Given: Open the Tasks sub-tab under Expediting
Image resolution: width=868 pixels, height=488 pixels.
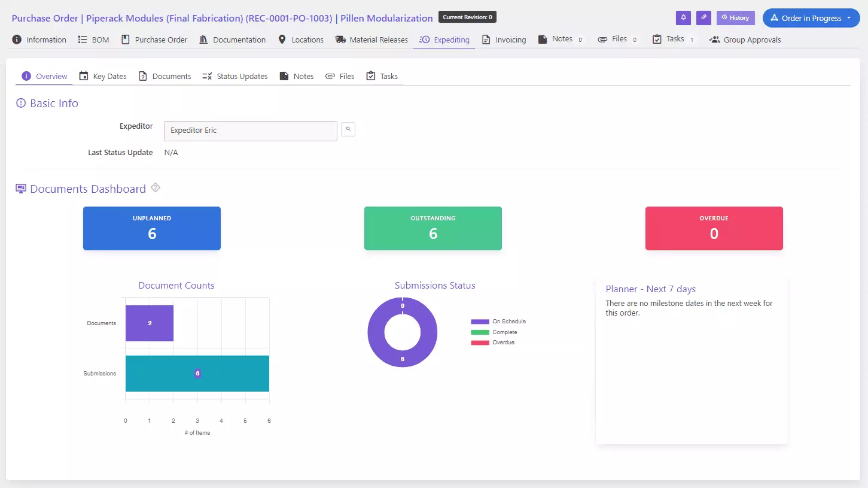Looking at the screenshot, I should (382, 76).
